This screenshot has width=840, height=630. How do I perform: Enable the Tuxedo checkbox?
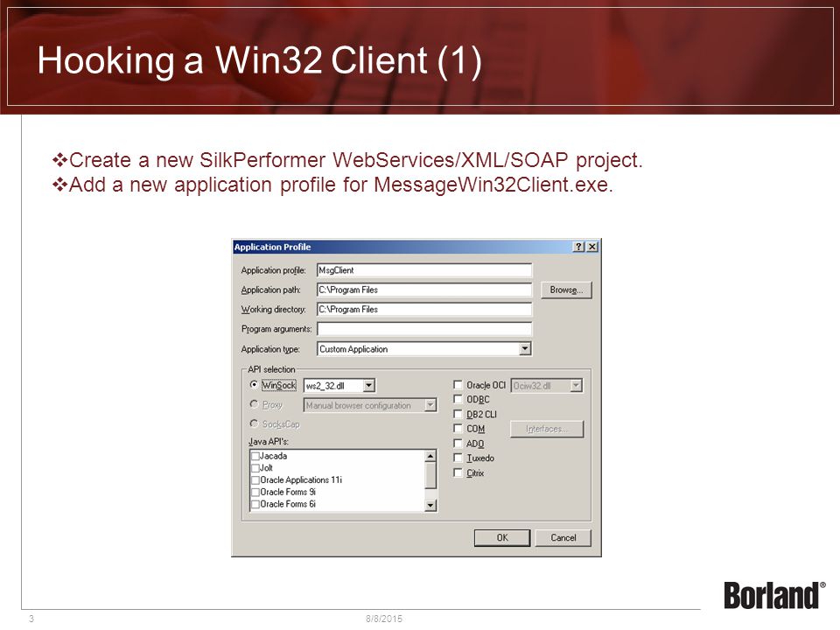coord(458,458)
